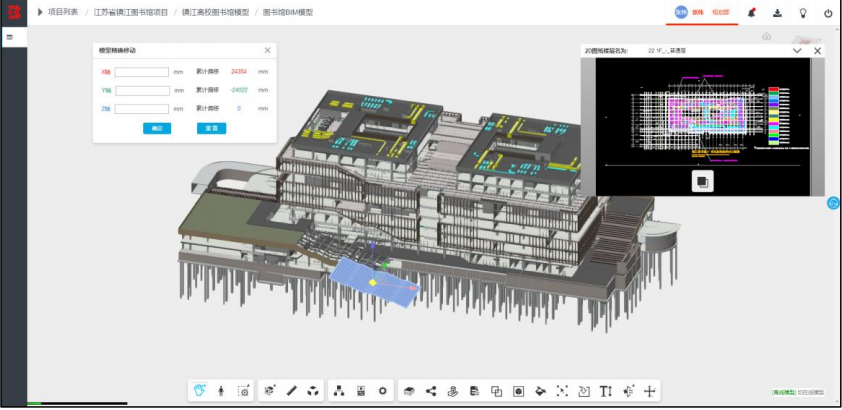Click the fit-to-corners focus icon
Screen dimensions: 842x410
(562, 391)
